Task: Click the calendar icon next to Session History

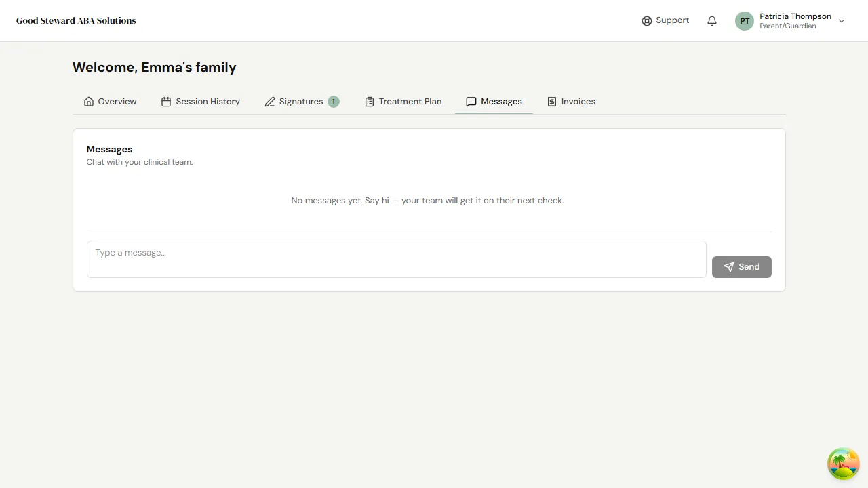Action: (166, 101)
